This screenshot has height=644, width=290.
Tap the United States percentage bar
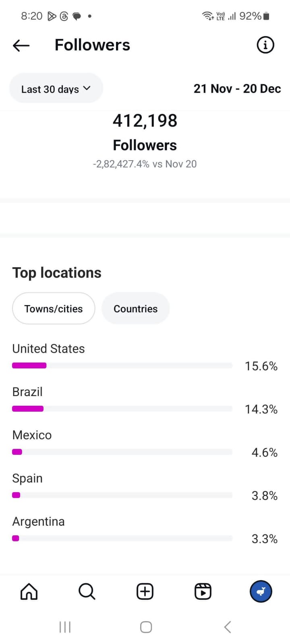122,365
